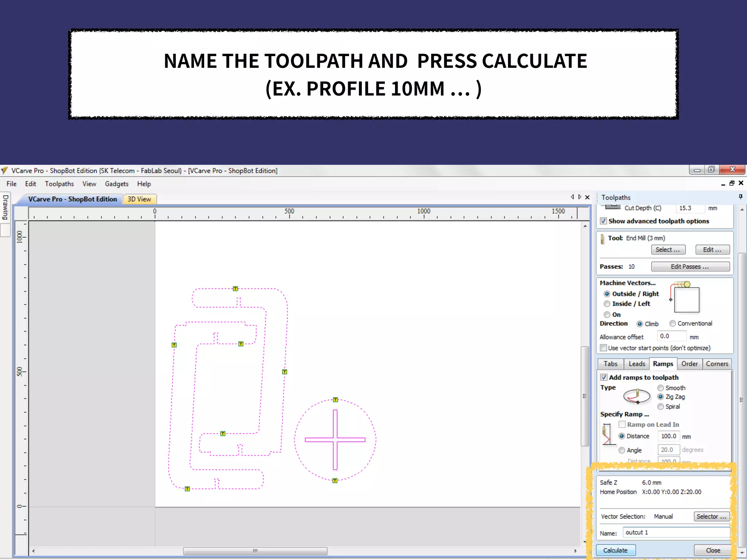This screenshot has width=747, height=560.
Task: Click the ramp type illustration icon
Action: coord(636,396)
